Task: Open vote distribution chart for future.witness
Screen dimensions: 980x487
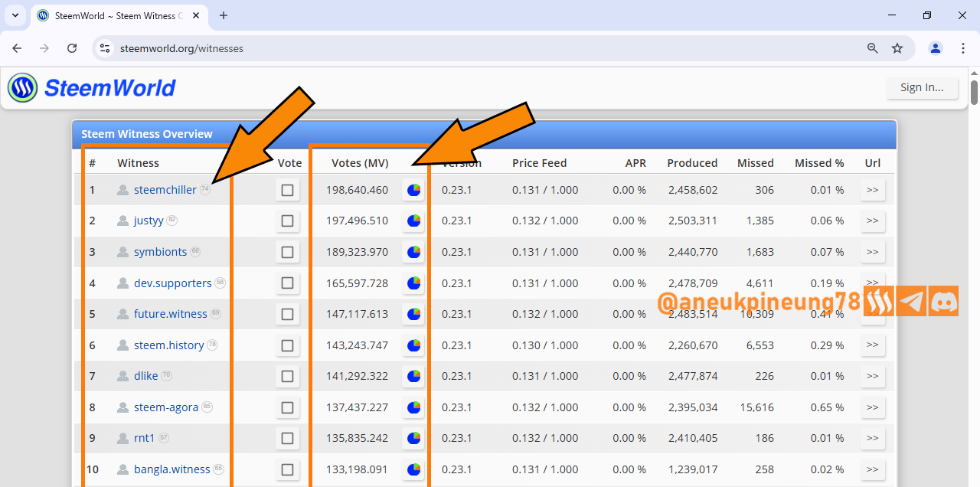Action: 413,314
